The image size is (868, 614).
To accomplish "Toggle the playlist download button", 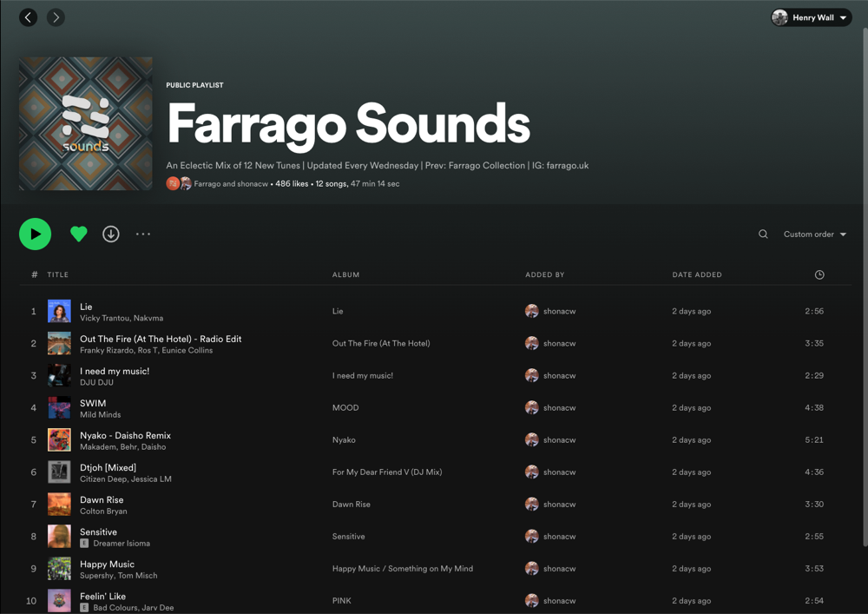I will tap(110, 234).
